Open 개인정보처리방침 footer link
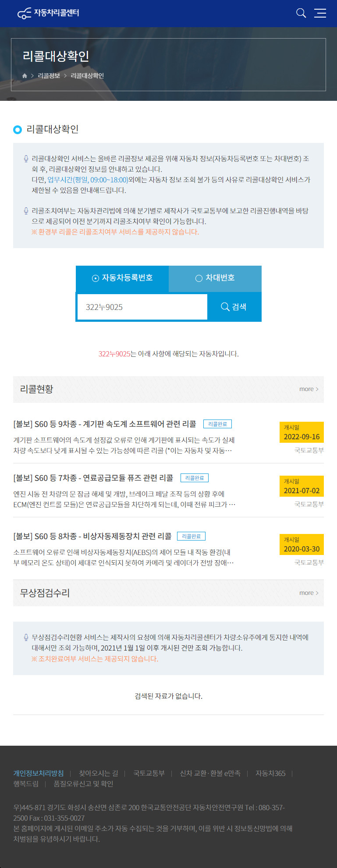The height and width of the screenshot is (868, 337). pyautogui.click(x=39, y=773)
